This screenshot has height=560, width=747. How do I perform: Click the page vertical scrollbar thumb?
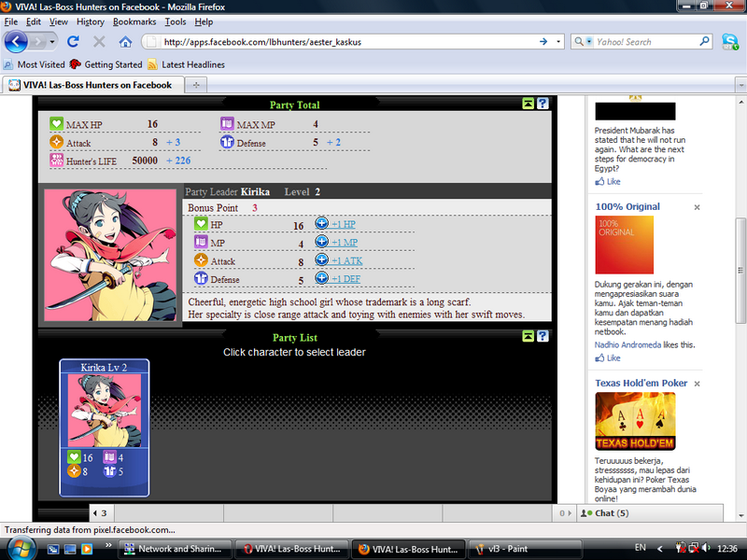coord(740,271)
